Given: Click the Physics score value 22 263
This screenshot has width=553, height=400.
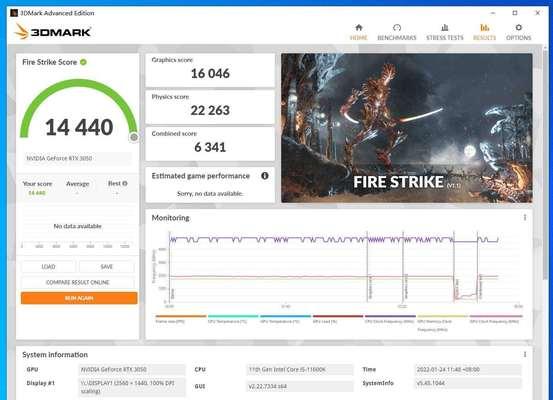Looking at the screenshot, I should click(210, 110).
